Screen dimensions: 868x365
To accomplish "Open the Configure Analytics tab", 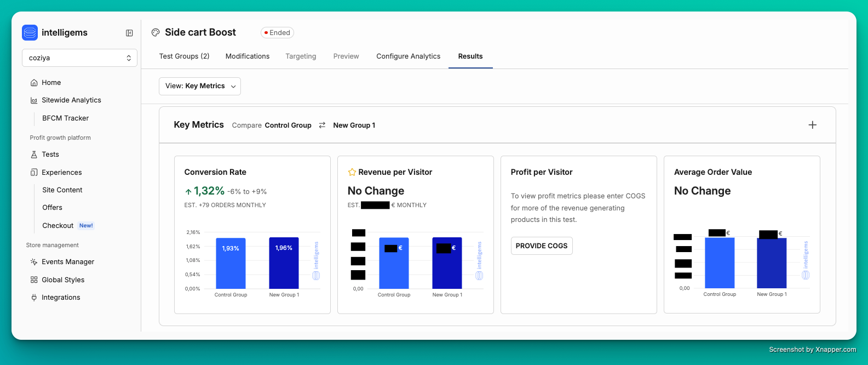I will [x=408, y=56].
